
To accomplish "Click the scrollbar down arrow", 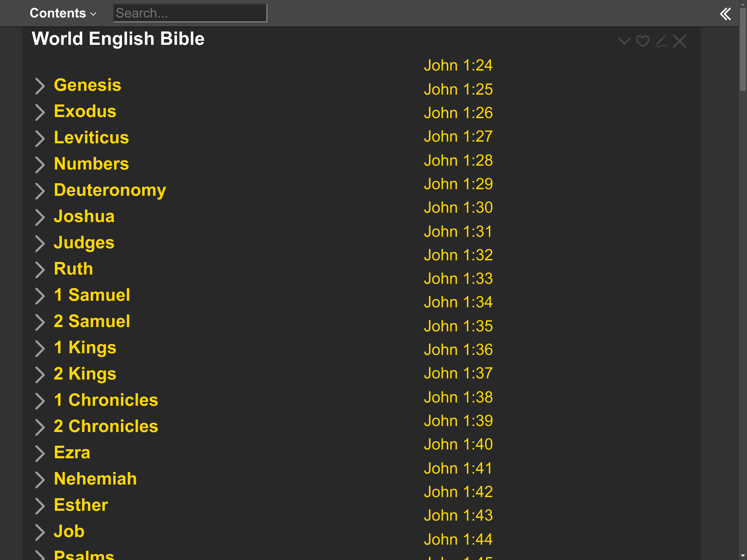I will pyautogui.click(x=743, y=556).
